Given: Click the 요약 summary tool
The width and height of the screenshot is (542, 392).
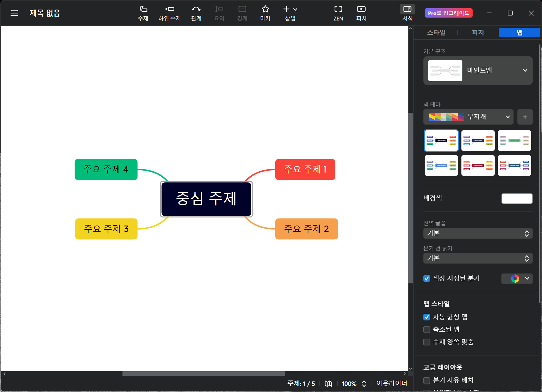Looking at the screenshot, I should [x=219, y=13].
